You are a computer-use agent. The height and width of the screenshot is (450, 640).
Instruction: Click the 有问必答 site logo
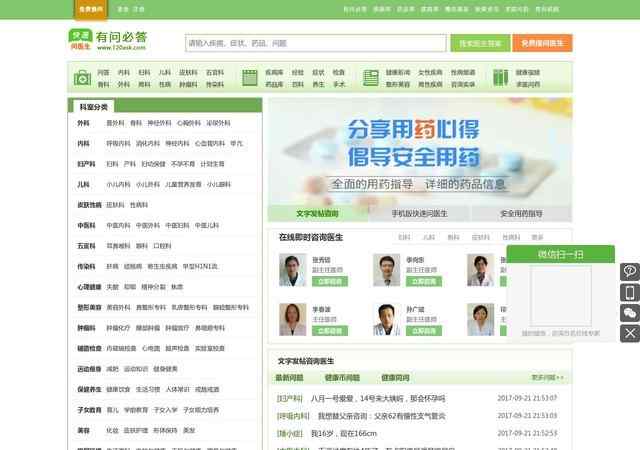[x=110, y=42]
